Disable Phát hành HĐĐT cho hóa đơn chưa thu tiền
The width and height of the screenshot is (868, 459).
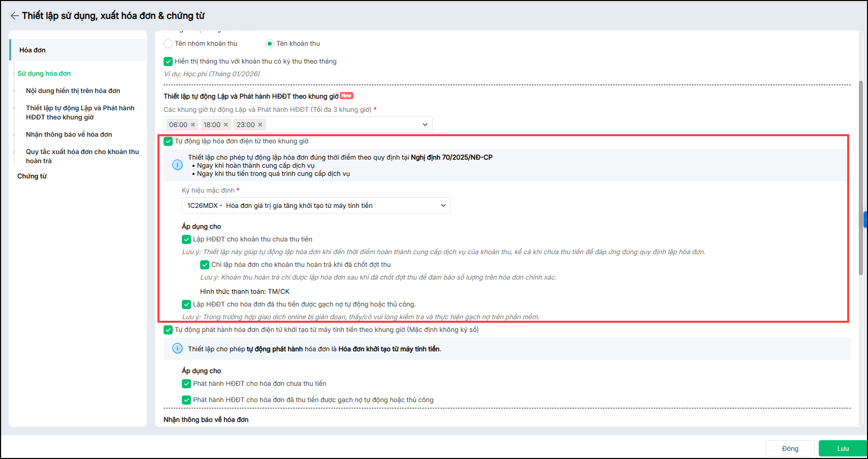[186, 384]
